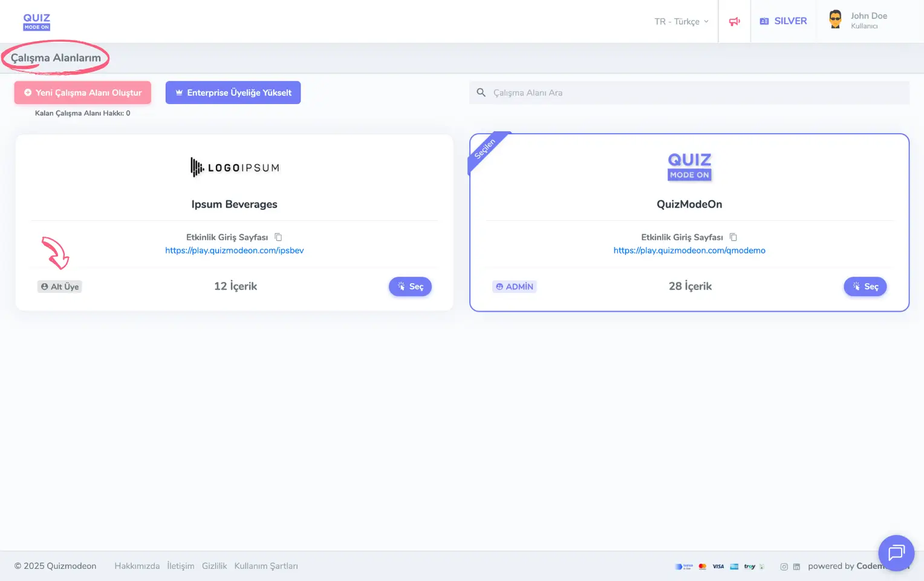Click the SILVER membership badge
The image size is (924, 581).
[x=783, y=21]
